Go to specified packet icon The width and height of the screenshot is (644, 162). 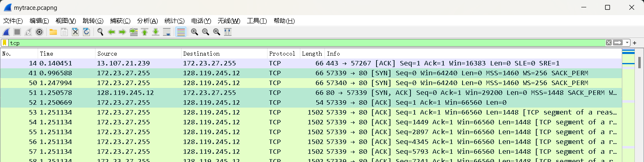tap(134, 32)
